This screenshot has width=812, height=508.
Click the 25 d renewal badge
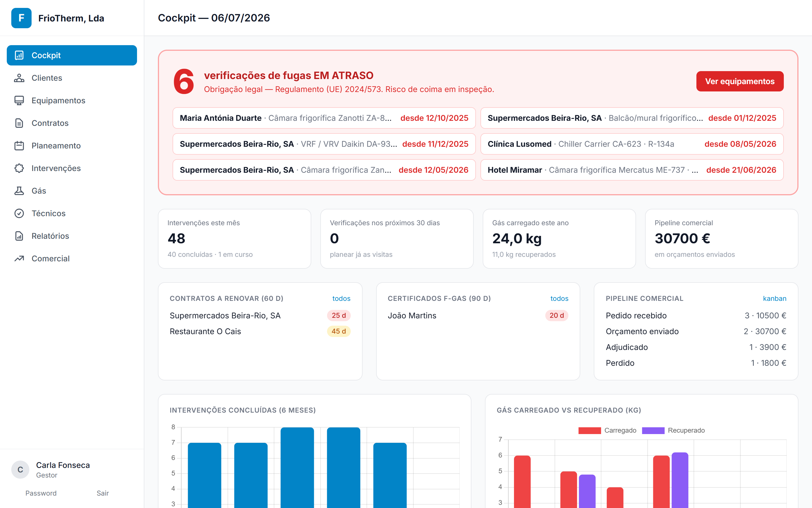pyautogui.click(x=339, y=316)
